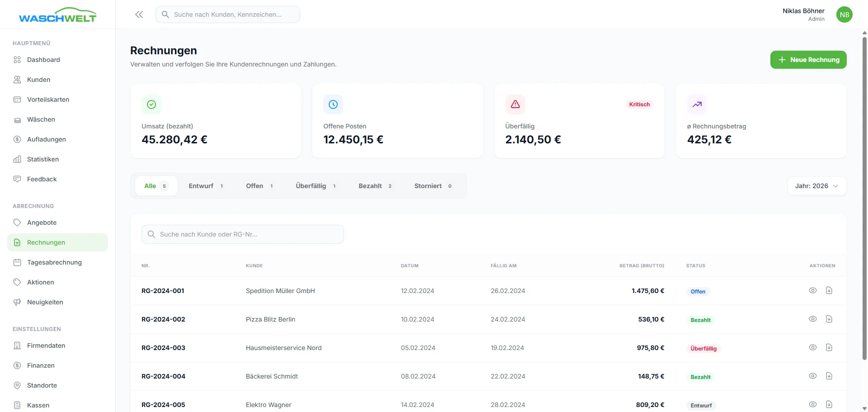Click the Neue Rechnung button

pyautogui.click(x=808, y=60)
